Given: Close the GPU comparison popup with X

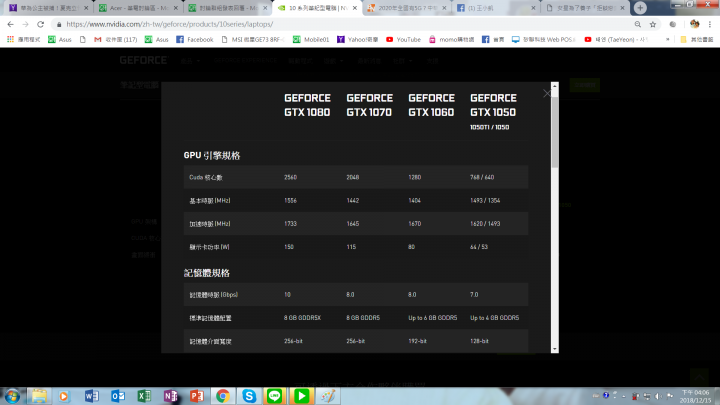Looking at the screenshot, I should coord(546,94).
